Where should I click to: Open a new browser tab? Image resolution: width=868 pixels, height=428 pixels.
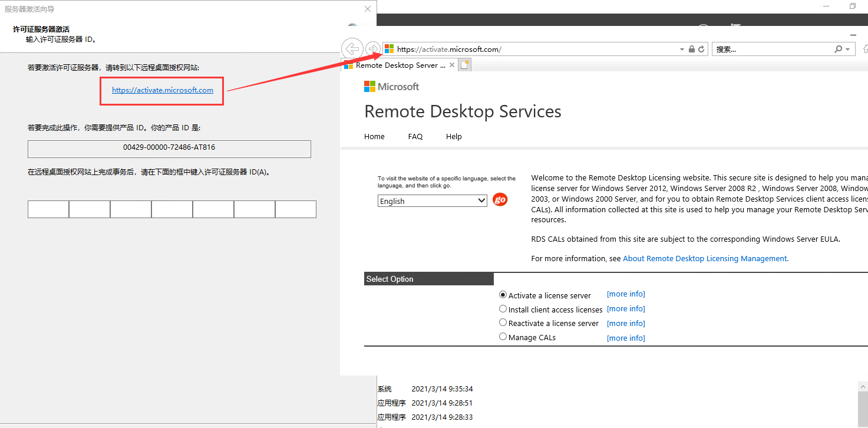point(464,65)
